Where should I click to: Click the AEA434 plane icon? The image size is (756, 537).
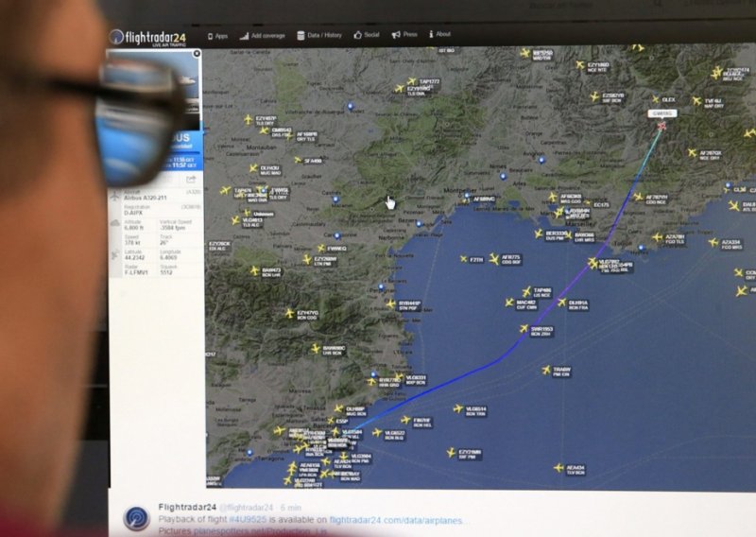click(x=558, y=467)
